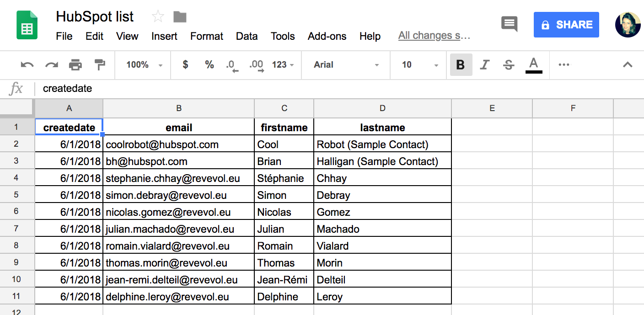Select the lastname header cell
This screenshot has width=644, height=315.
point(383,127)
